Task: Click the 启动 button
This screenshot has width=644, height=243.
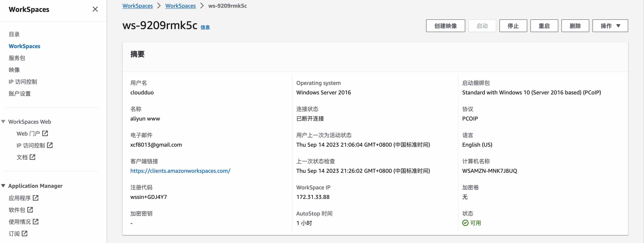Action: point(482,26)
